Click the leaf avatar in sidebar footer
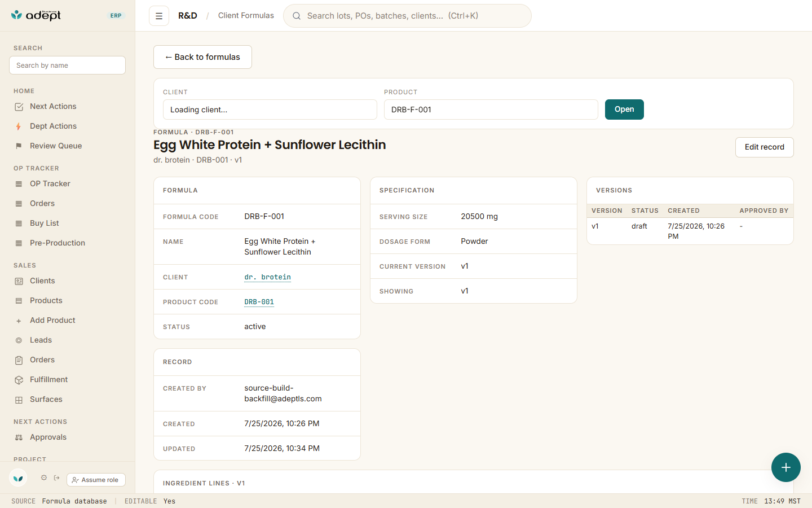The height and width of the screenshot is (508, 812). tap(18, 478)
